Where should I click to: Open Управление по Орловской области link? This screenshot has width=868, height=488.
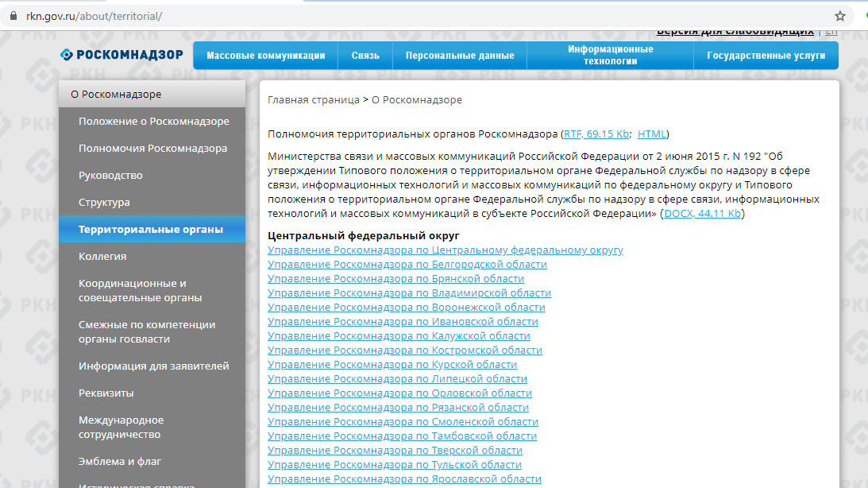coord(399,393)
